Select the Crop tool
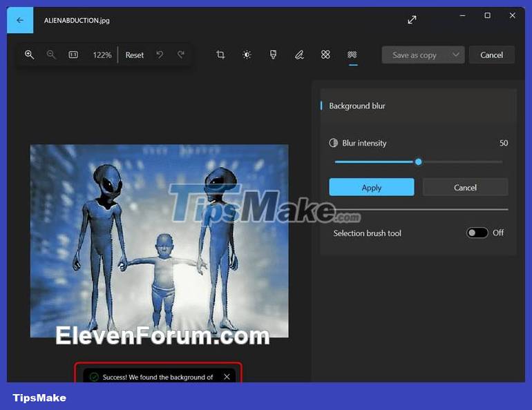Viewport: 532px width, 410px height. point(220,55)
